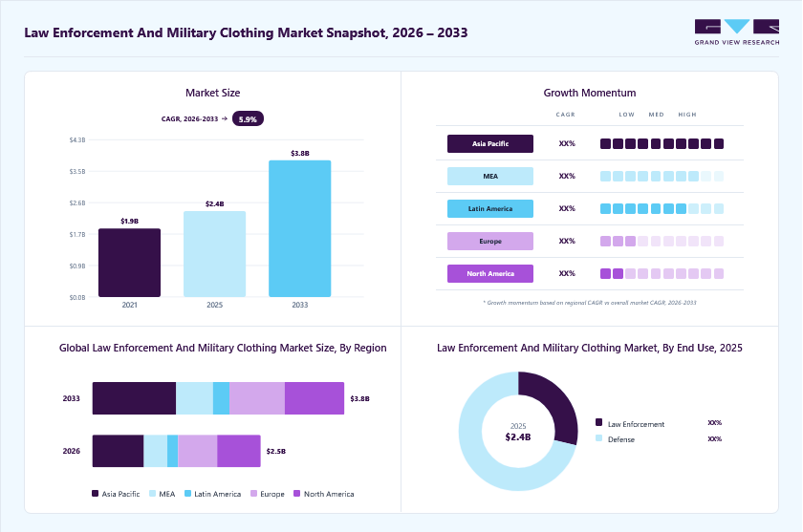Click the Latin America legend swatch
The width and height of the screenshot is (803, 532).
coord(187,494)
